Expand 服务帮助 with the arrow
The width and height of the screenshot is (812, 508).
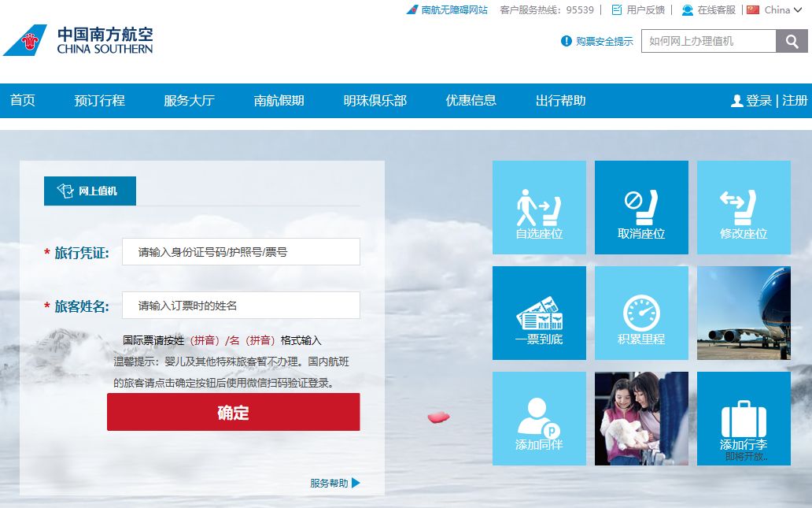(x=335, y=483)
